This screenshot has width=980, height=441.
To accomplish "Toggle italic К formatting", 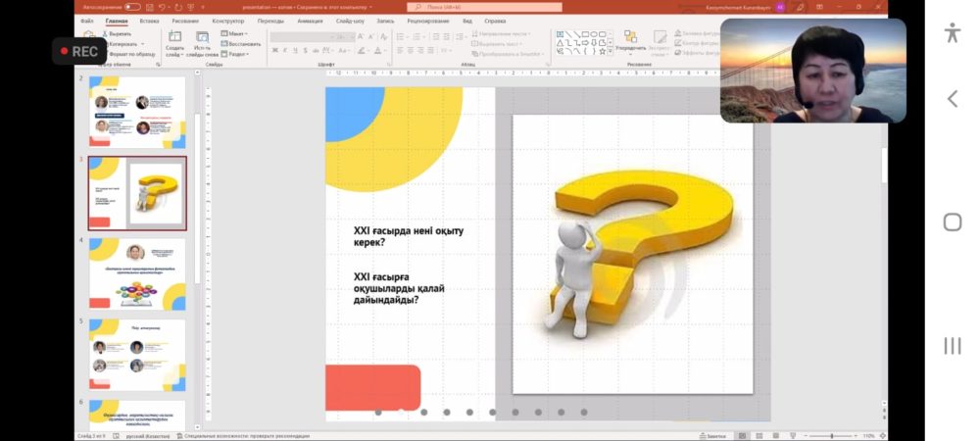I will [x=285, y=51].
